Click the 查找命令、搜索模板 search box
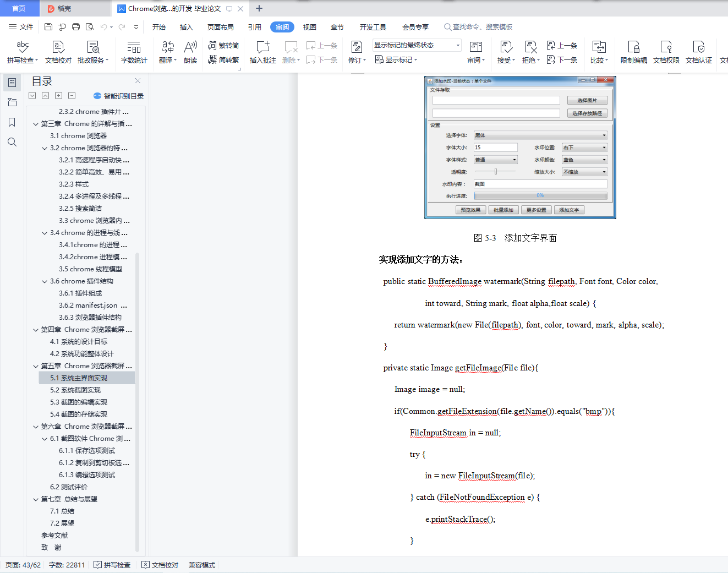The image size is (728, 573). [479, 27]
